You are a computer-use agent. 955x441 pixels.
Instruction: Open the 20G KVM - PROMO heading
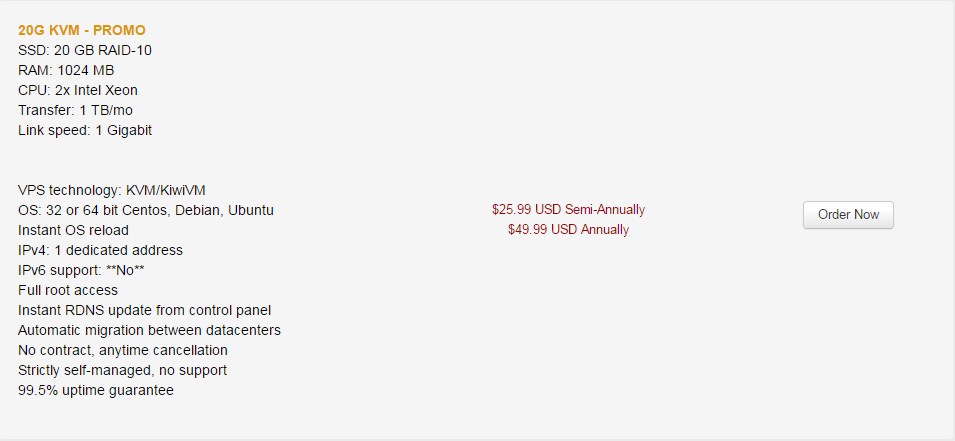(x=82, y=30)
